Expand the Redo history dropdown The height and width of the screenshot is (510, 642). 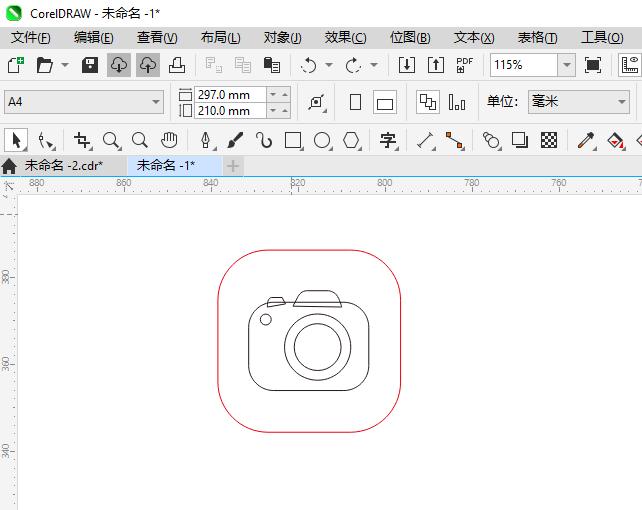(x=374, y=65)
